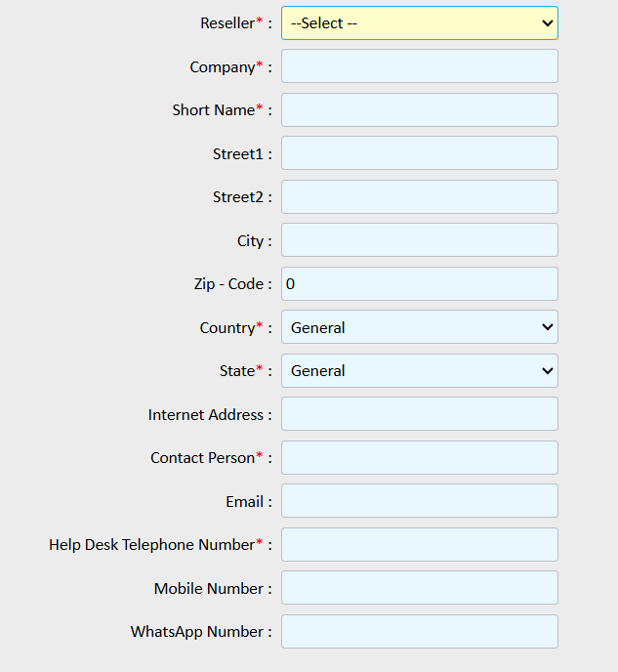618x672 pixels.
Task: Click into the Street1 field
Action: (419, 153)
